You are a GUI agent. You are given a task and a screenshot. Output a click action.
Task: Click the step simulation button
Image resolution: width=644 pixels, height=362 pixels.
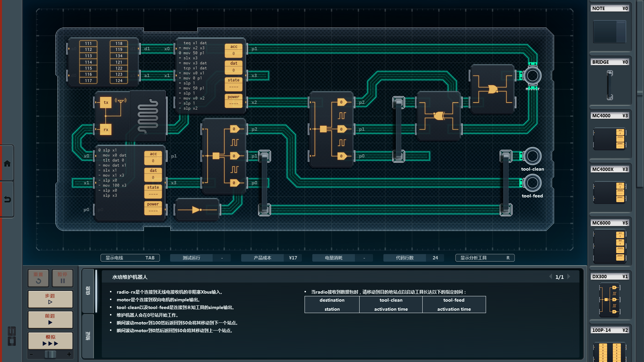point(50,299)
